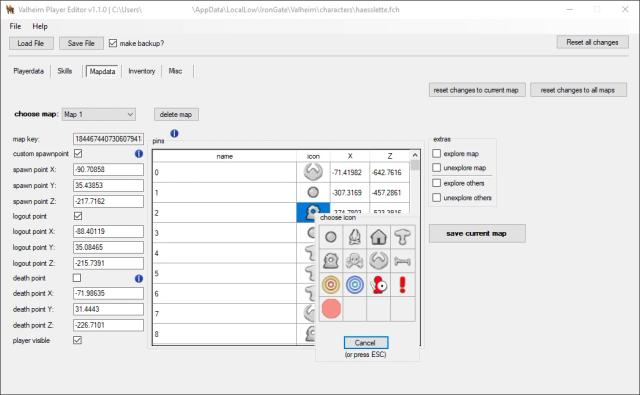Viewport: 640px width, 395px height.
Task: Enable explore map option
Action: [x=437, y=153]
